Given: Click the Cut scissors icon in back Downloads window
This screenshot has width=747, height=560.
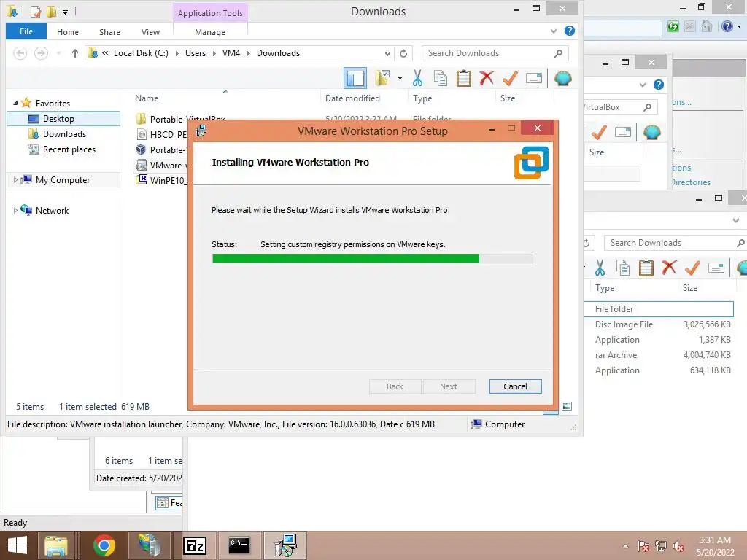Looking at the screenshot, I should coord(600,268).
